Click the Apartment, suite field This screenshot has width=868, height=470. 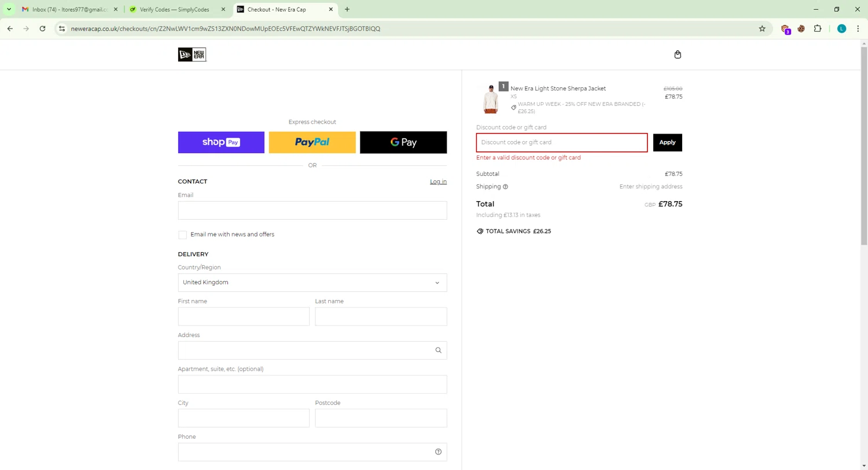(312, 384)
